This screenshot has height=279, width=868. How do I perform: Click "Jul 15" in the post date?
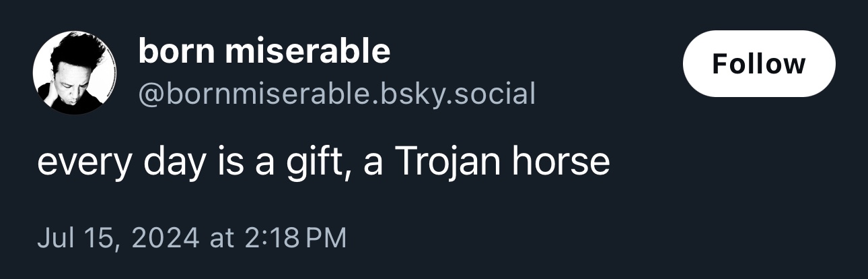[x=77, y=238]
